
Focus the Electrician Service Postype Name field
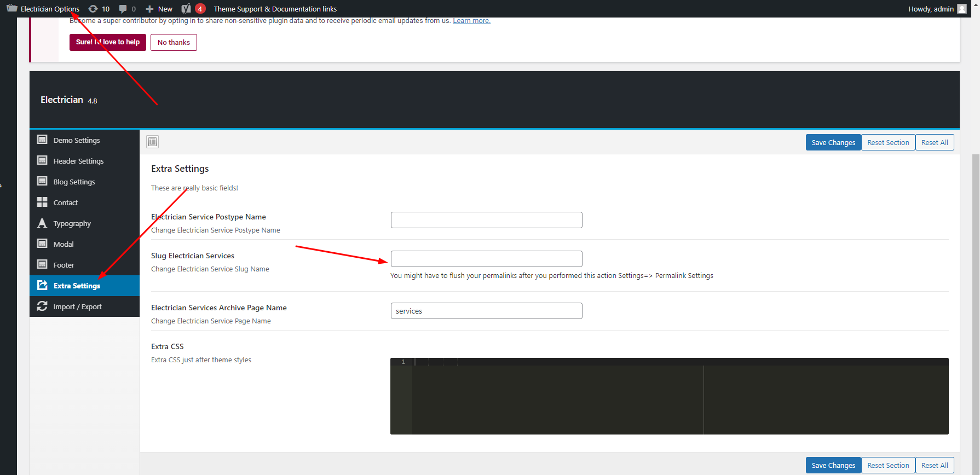[487, 220]
